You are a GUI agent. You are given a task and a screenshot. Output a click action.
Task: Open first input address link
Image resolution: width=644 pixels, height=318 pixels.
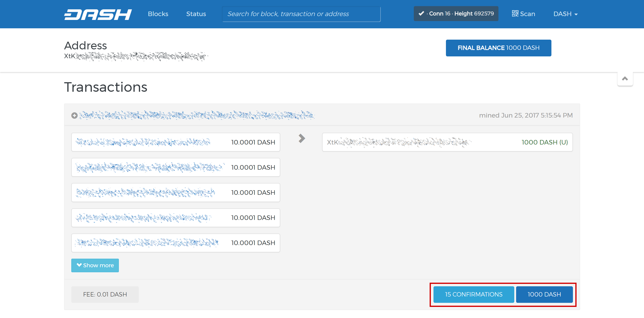143,142
